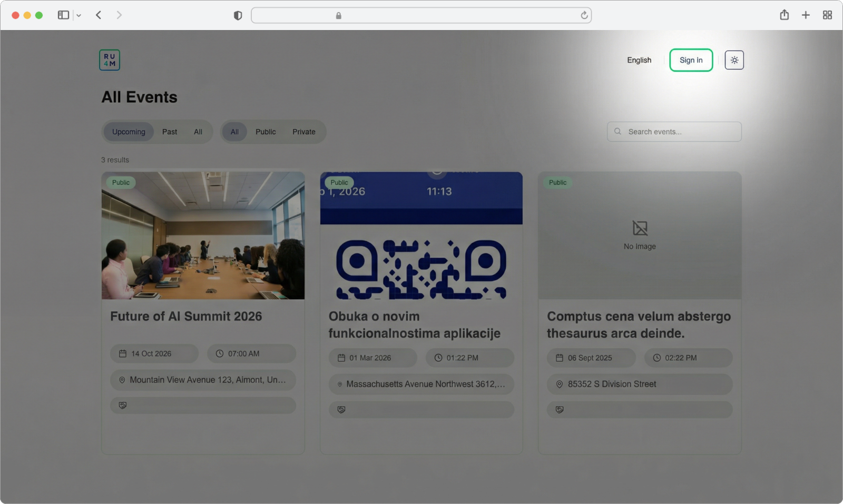Viewport: 843px width, 504px height.
Task: Click the Safari privacy shield icon
Action: [x=238, y=15]
